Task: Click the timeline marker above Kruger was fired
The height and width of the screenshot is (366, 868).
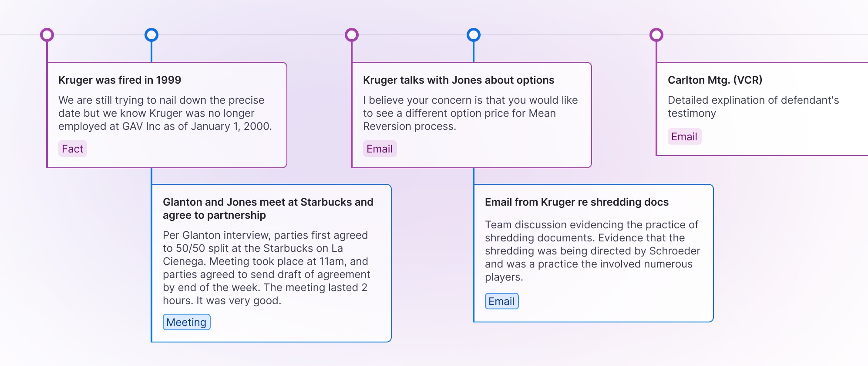Action: pyautogui.click(x=47, y=35)
